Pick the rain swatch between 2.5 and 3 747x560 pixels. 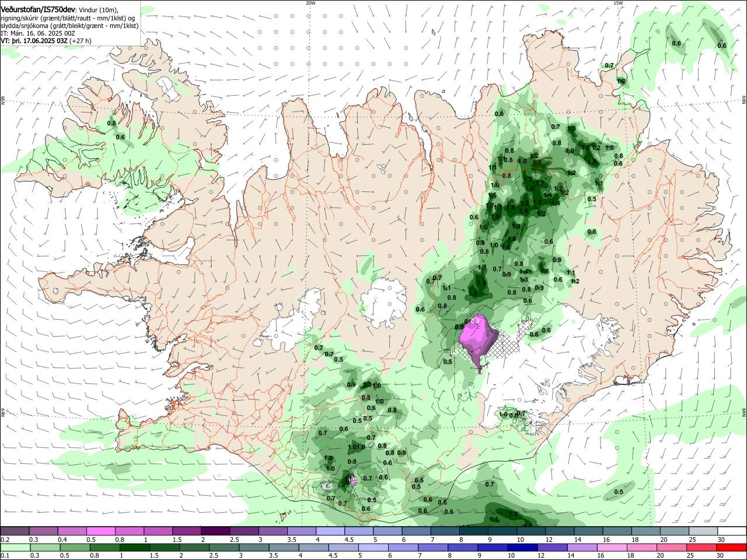pos(224,547)
